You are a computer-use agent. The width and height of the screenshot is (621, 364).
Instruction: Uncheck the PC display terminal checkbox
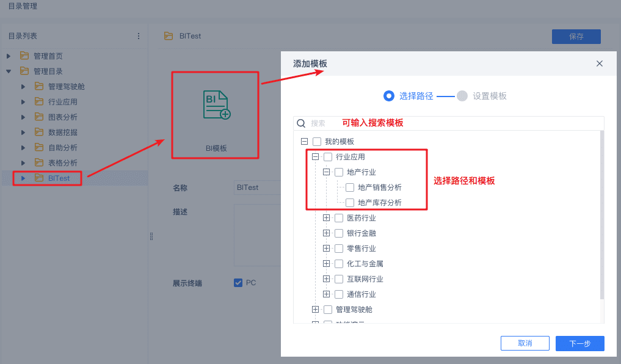click(x=238, y=282)
